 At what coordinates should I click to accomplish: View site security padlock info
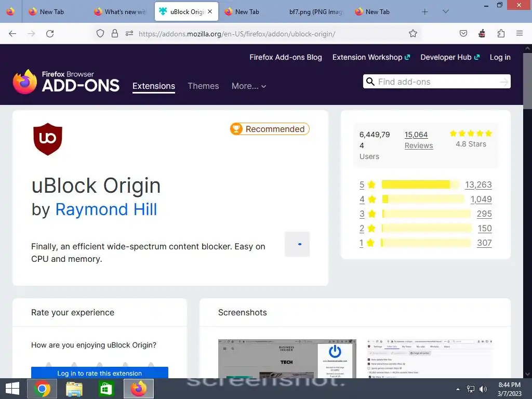[115, 34]
